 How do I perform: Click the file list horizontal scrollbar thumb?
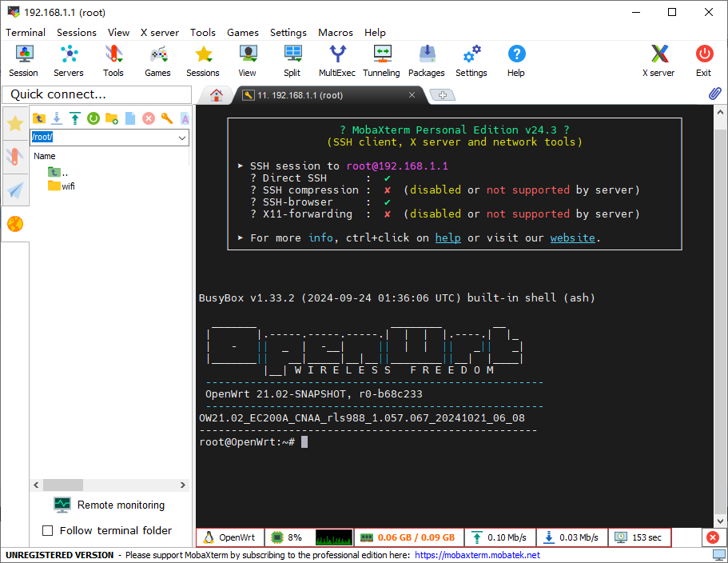coord(63,485)
